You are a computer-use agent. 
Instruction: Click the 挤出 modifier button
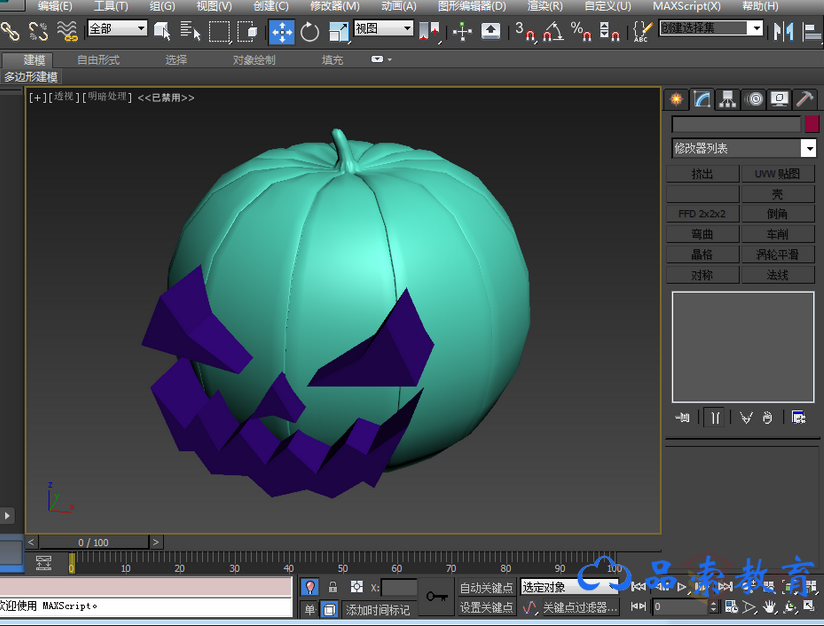coord(702,174)
